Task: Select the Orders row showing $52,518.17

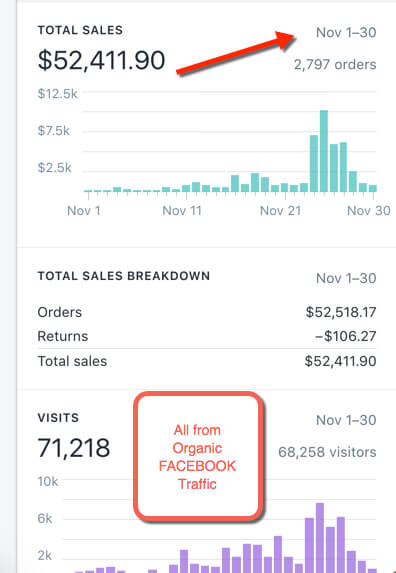Action: 207,312
